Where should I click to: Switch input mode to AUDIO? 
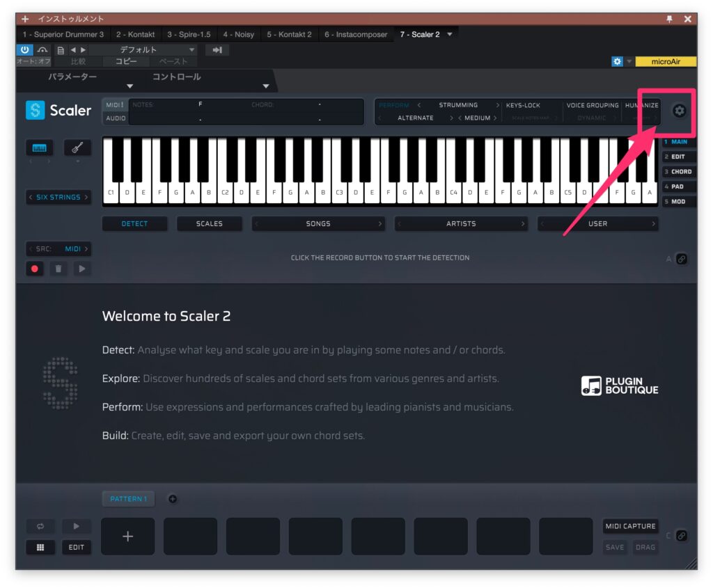coord(116,118)
